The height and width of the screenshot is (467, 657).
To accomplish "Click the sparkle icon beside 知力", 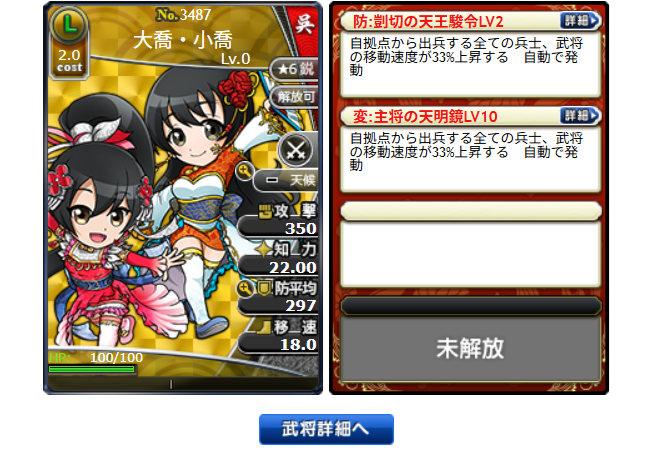I will click(x=264, y=249).
